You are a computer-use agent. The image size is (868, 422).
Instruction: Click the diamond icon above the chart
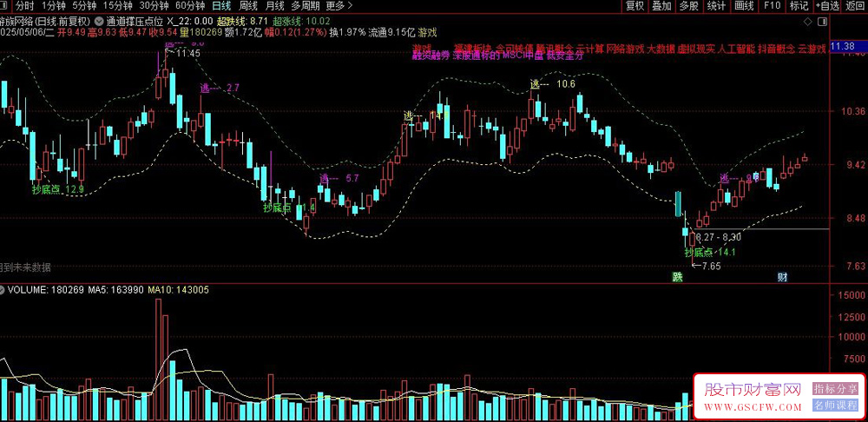tap(808, 22)
